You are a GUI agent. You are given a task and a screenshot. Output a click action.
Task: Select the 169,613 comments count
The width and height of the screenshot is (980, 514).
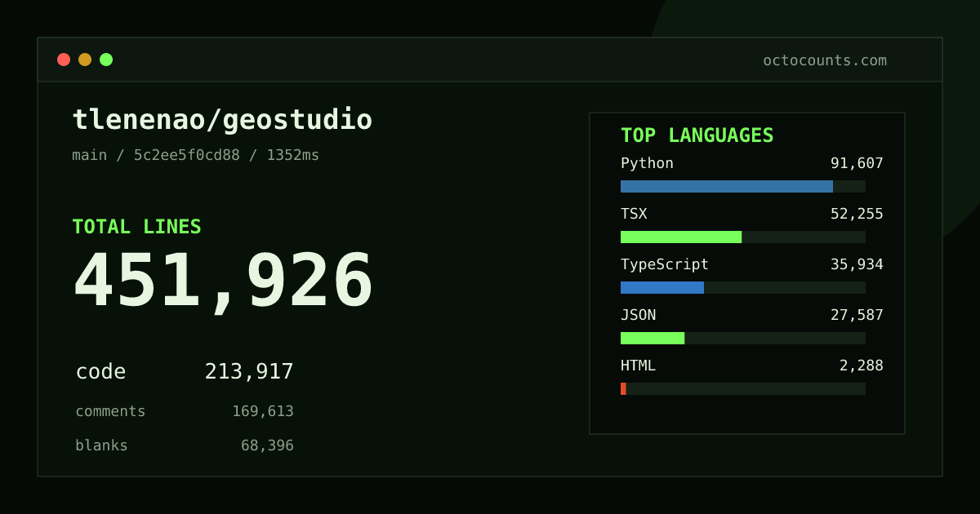pyautogui.click(x=263, y=411)
